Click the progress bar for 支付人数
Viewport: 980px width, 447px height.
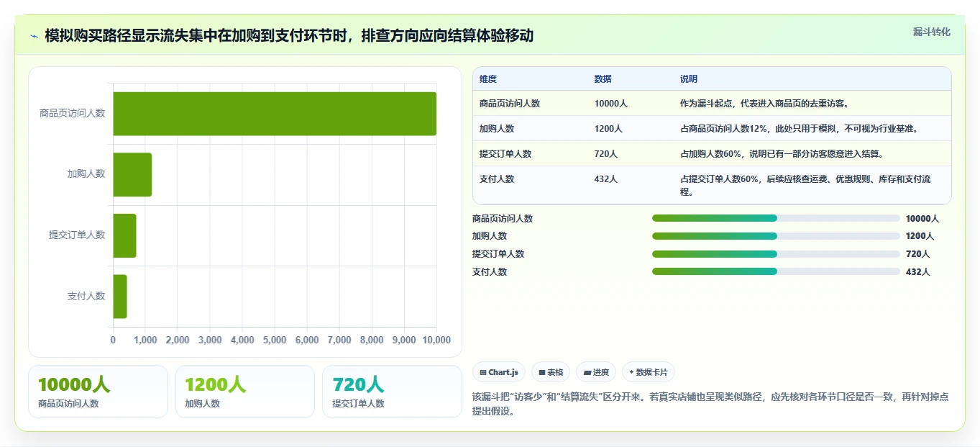776,271
